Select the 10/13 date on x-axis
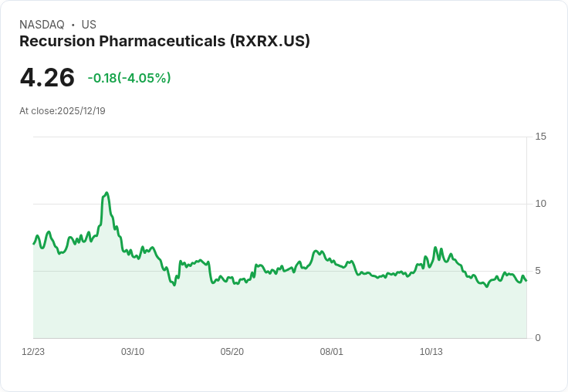Image resolution: width=568 pixels, height=392 pixels. pos(431,352)
